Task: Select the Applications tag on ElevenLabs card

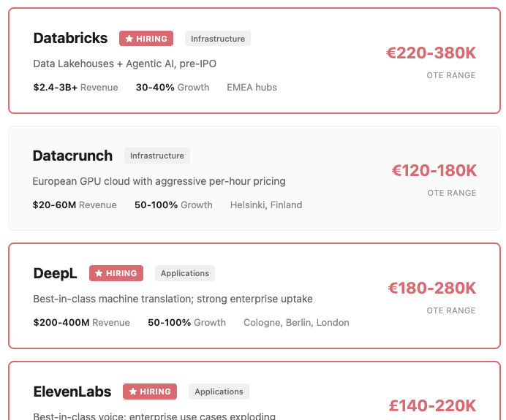Action: coord(219,392)
